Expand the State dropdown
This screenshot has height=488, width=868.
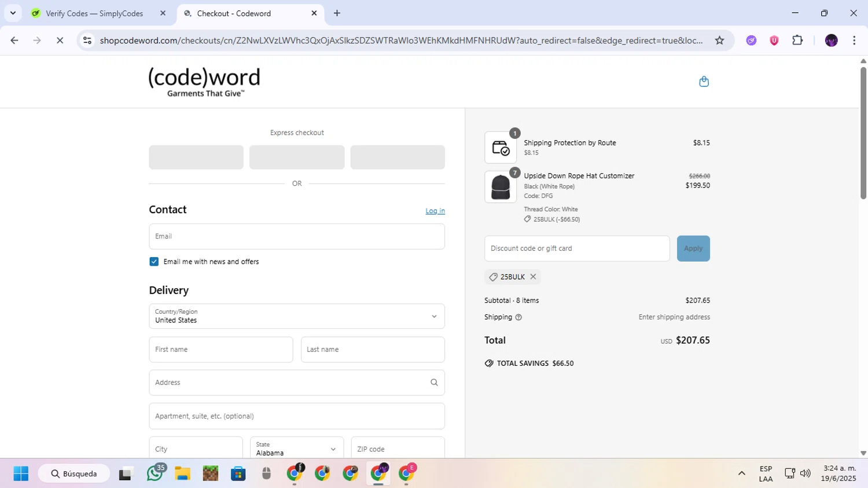point(297,449)
